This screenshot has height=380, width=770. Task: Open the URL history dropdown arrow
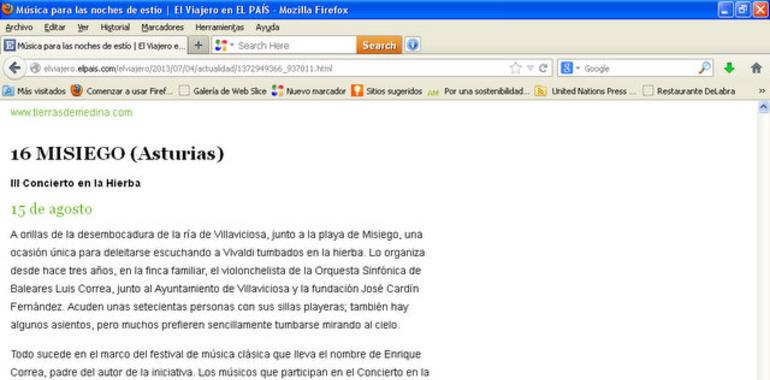[x=530, y=68]
